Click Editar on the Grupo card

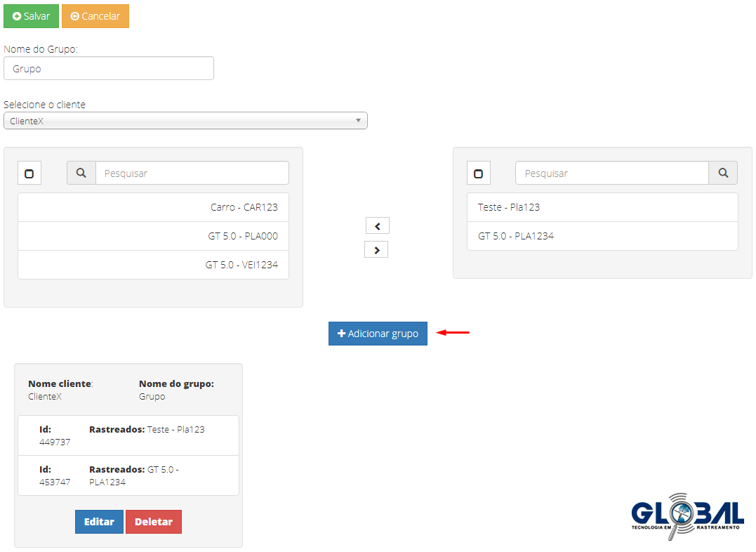[99, 522]
